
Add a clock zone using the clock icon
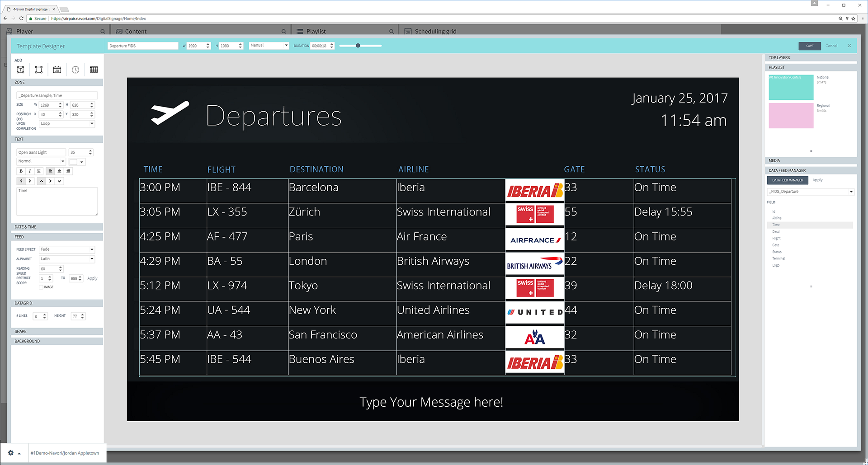pyautogui.click(x=75, y=70)
